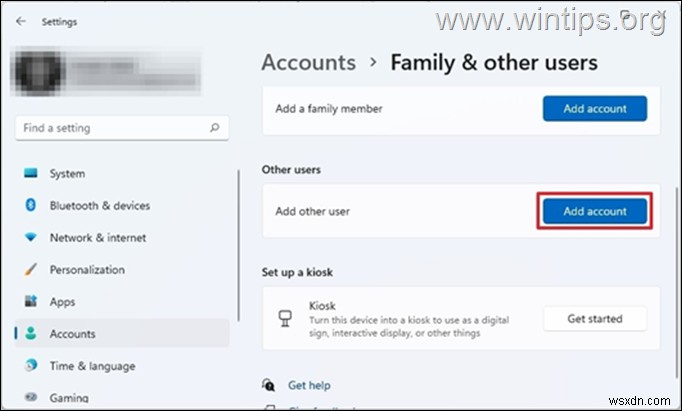Click the Network & internet wifi icon

point(29,238)
